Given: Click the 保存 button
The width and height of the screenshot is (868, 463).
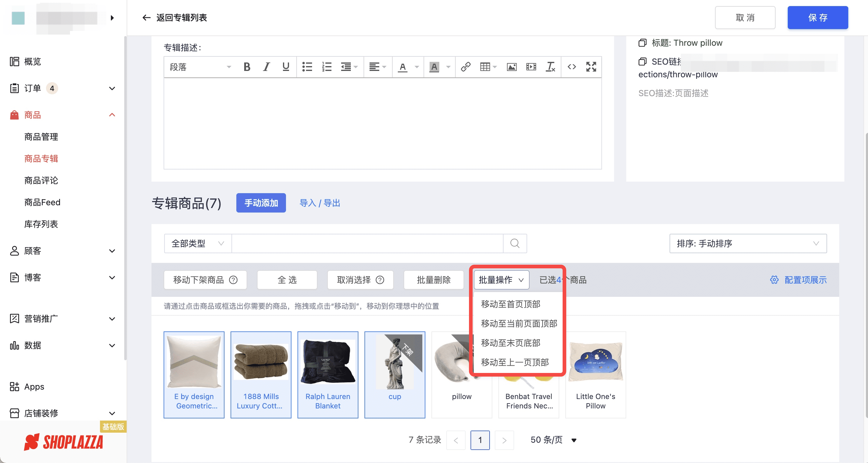Looking at the screenshot, I should [817, 18].
